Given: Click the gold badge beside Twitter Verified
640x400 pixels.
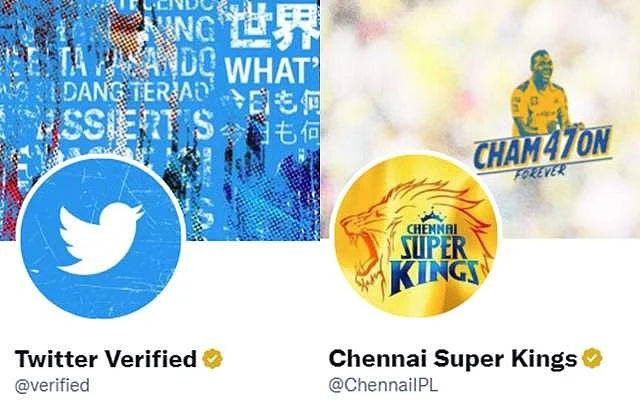Looking at the screenshot, I should tap(213, 359).
